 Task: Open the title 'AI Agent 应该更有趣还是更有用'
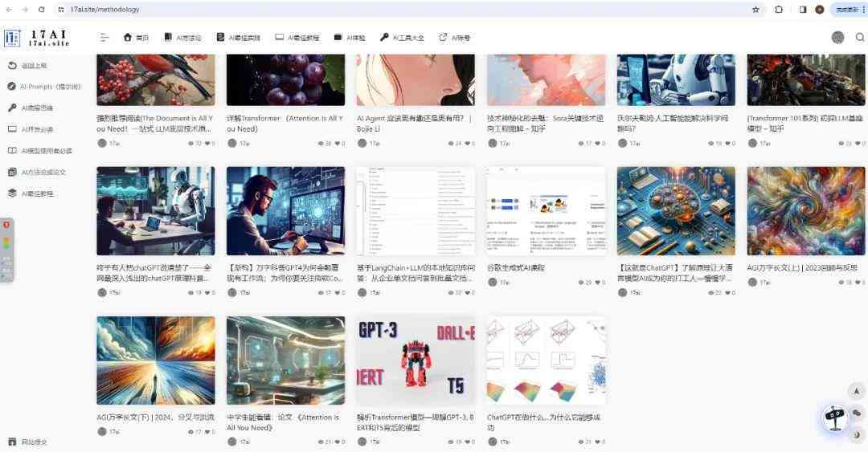[x=414, y=124]
